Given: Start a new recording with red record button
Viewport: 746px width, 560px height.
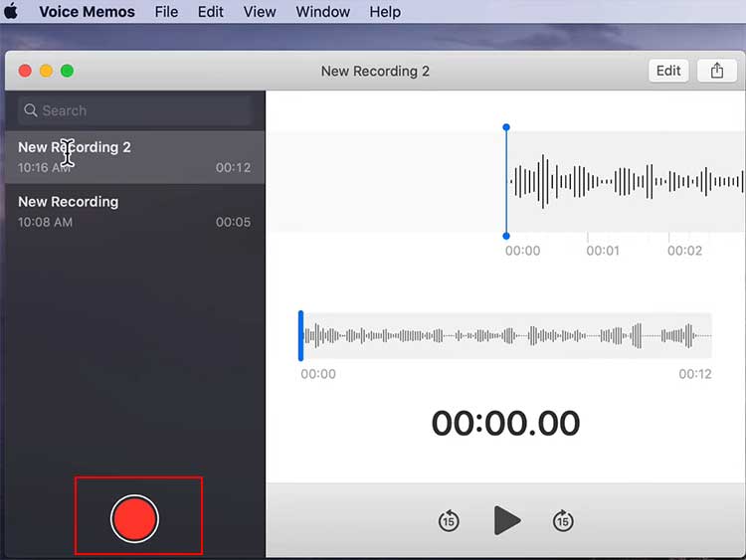Looking at the screenshot, I should pyautogui.click(x=134, y=518).
